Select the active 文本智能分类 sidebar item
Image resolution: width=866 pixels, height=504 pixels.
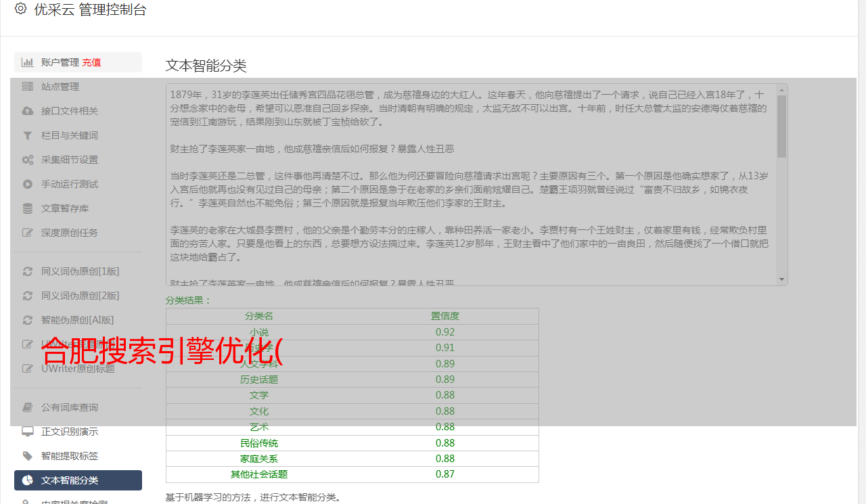point(78,480)
